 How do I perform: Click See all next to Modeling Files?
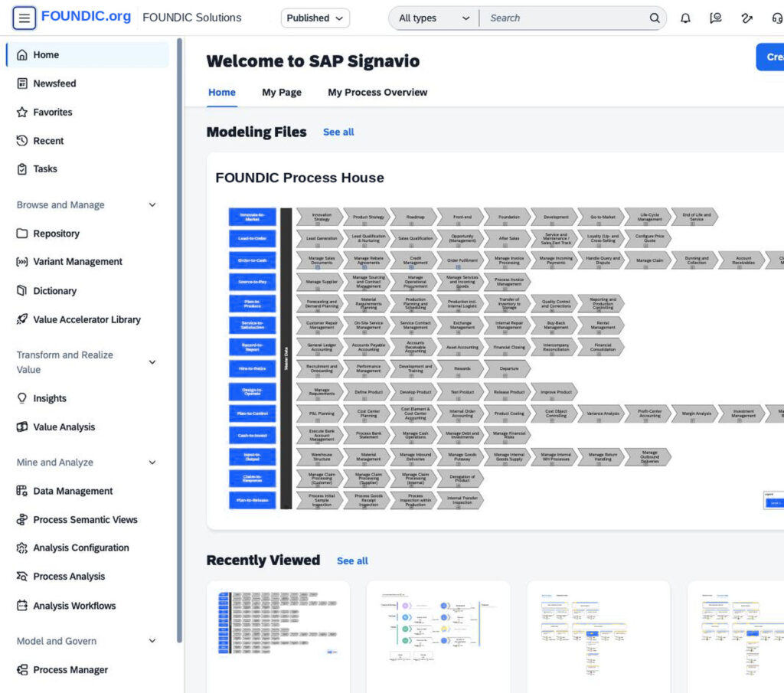[338, 132]
